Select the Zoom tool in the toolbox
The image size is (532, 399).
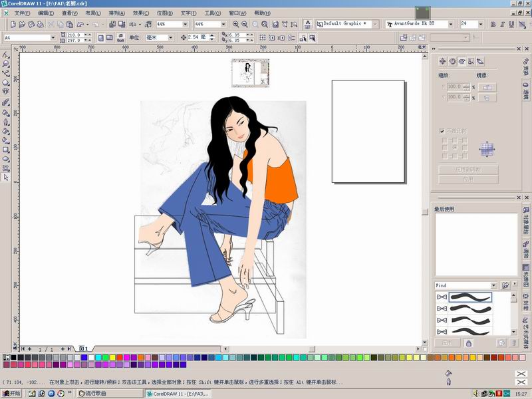click(x=6, y=64)
